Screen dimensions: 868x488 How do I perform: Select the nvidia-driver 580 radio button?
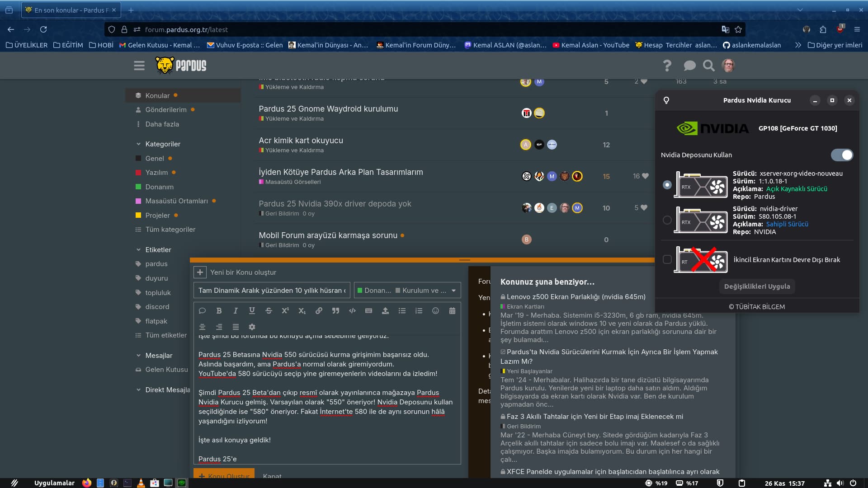[667, 220]
